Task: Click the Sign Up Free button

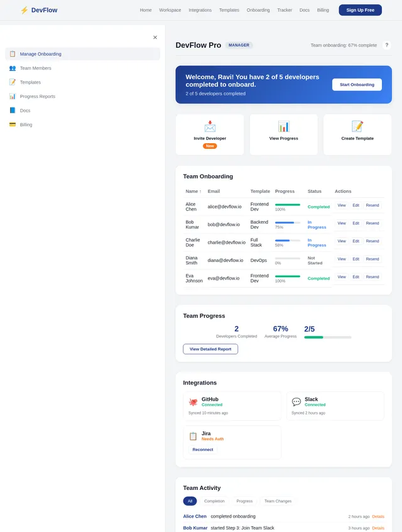Action: [x=361, y=10]
